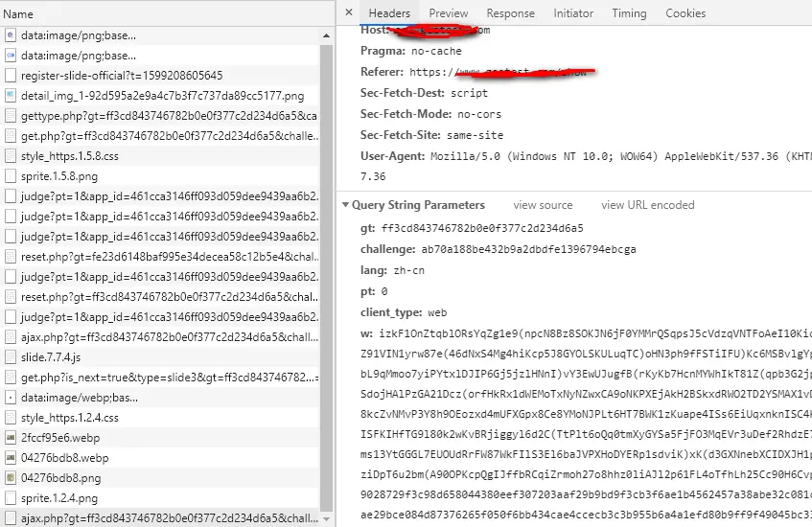Click the data:image/webp file icon
Screen dimensions: 812x527
[x=11, y=398]
